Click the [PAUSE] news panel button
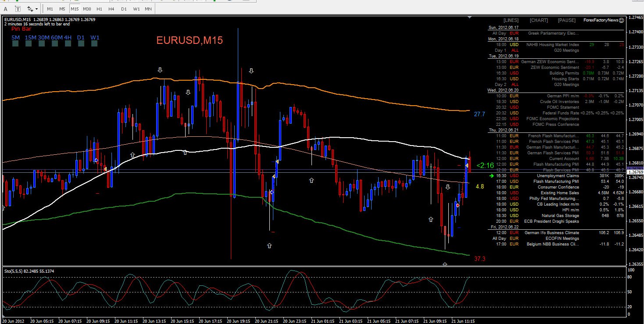The width and height of the screenshot is (644, 324). (567, 20)
